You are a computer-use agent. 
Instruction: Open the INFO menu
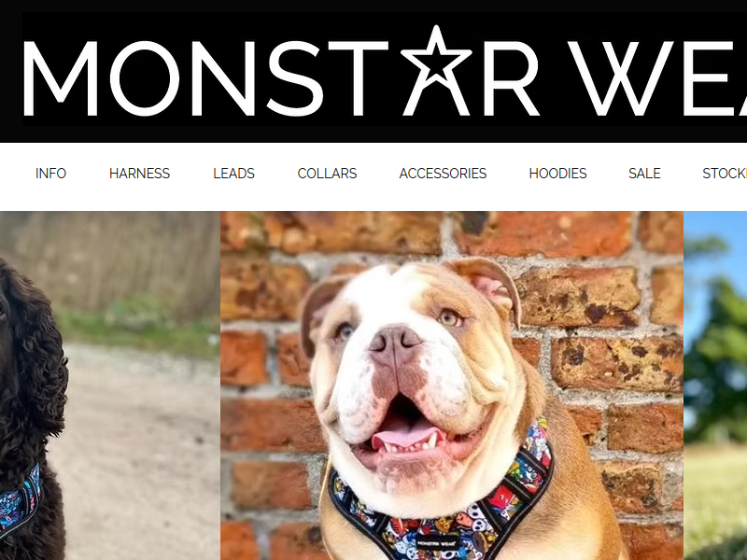click(50, 174)
